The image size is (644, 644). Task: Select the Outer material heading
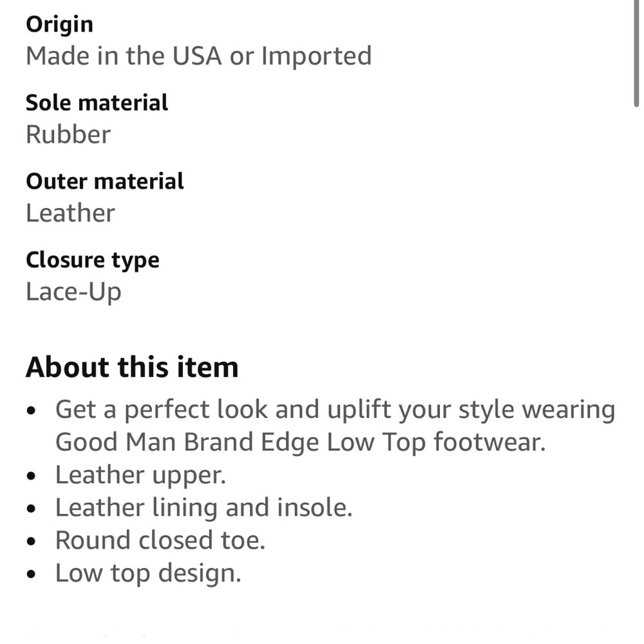[105, 181]
